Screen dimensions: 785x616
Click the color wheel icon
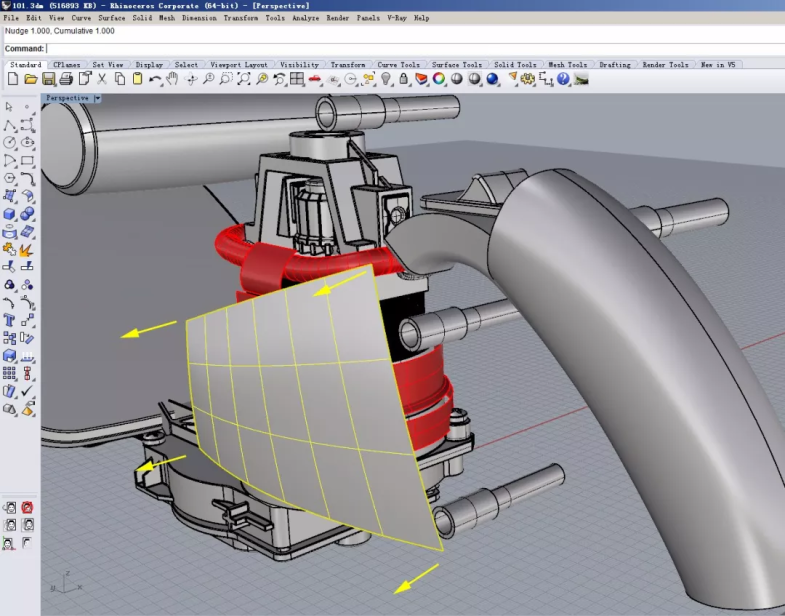tap(438, 79)
